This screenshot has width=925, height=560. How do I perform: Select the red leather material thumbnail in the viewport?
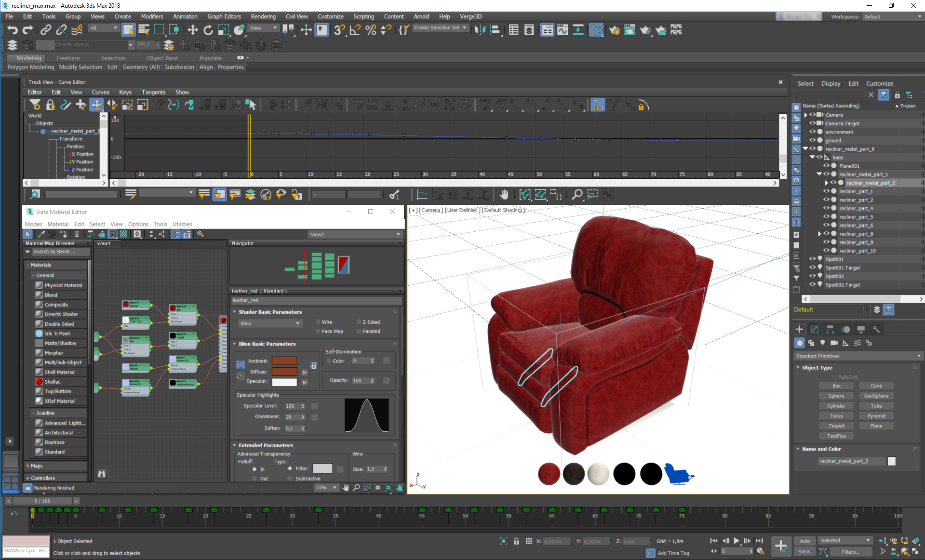[x=549, y=474]
